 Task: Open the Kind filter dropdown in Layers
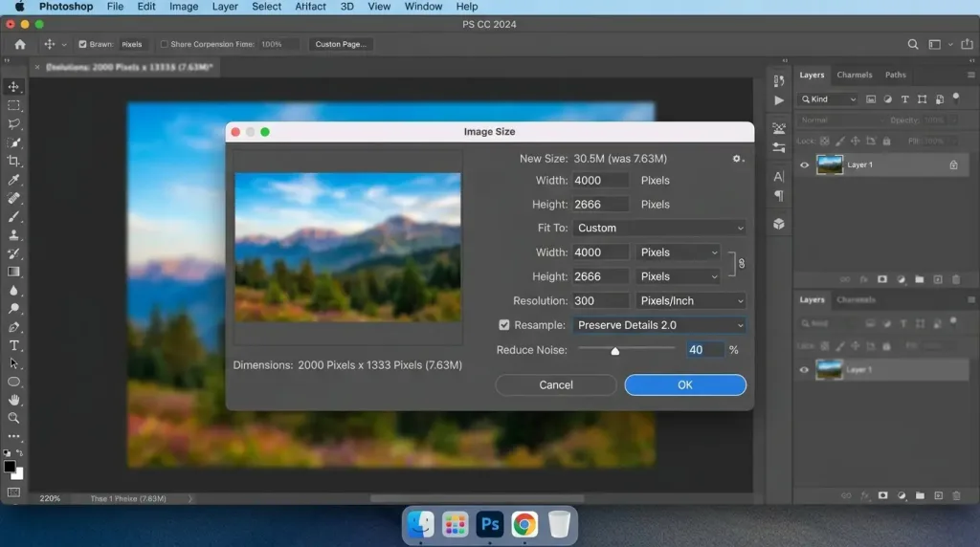tap(828, 99)
